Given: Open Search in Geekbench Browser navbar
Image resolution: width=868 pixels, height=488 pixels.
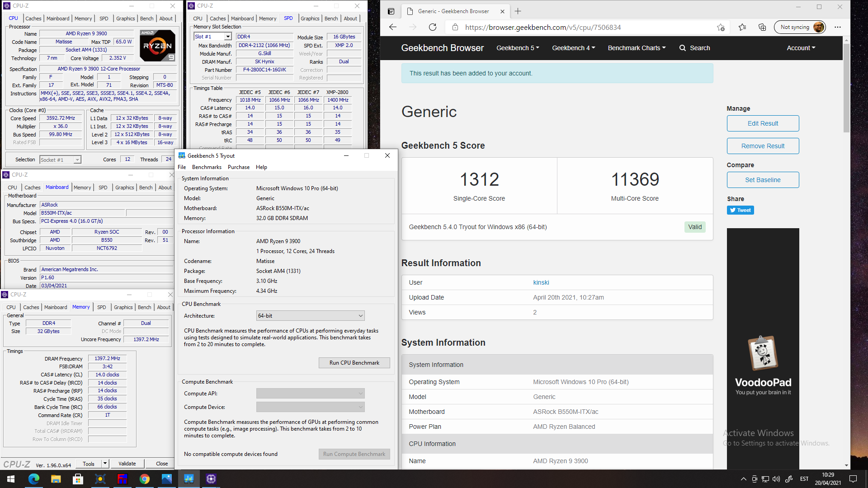Looking at the screenshot, I should [x=694, y=48].
